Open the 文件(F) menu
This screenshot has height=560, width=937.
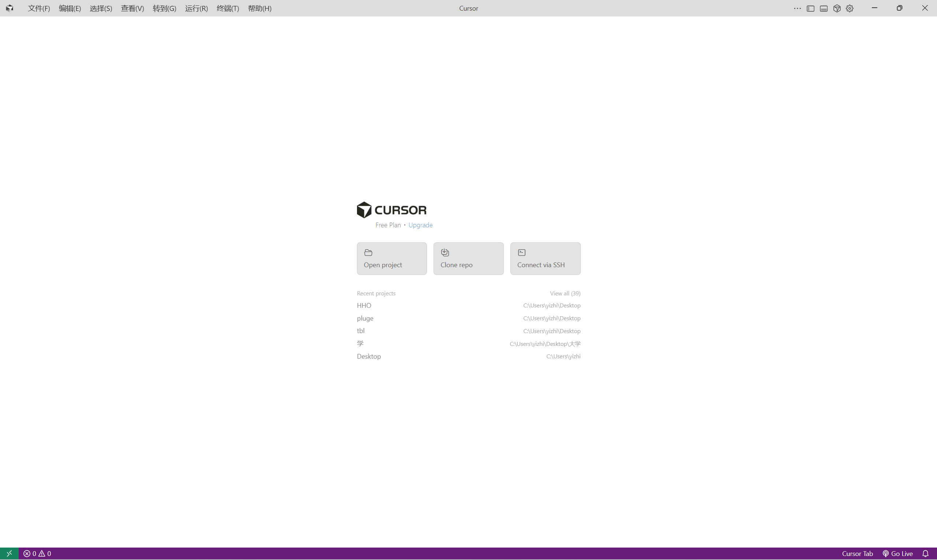pos(39,8)
